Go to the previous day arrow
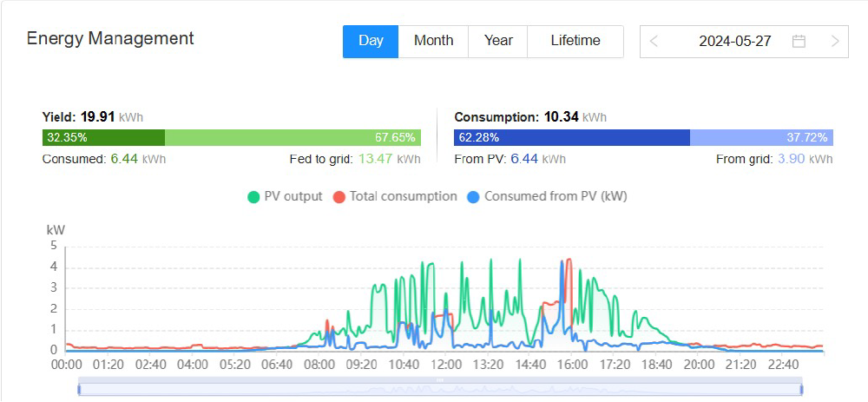This screenshot has width=868, height=402. tap(654, 41)
